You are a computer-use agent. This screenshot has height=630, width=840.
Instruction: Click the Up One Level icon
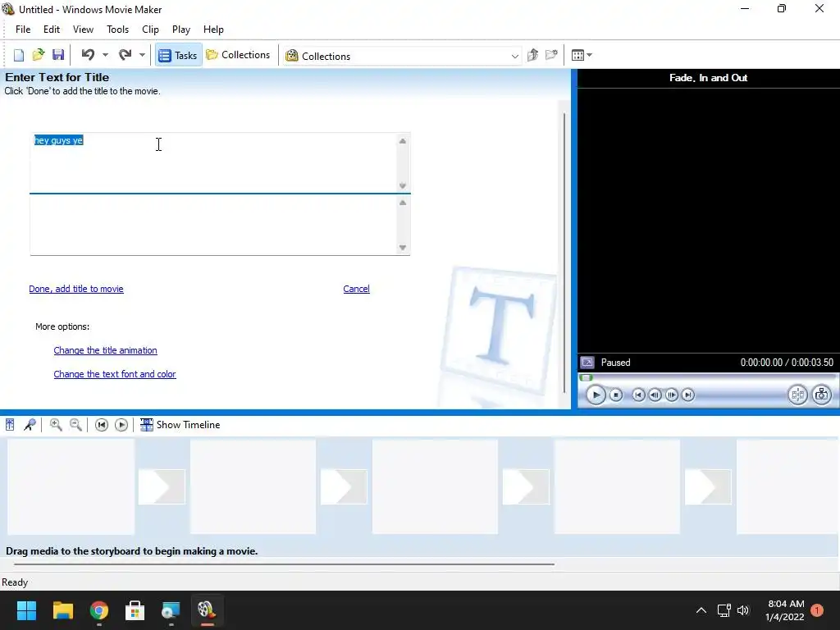(532, 55)
